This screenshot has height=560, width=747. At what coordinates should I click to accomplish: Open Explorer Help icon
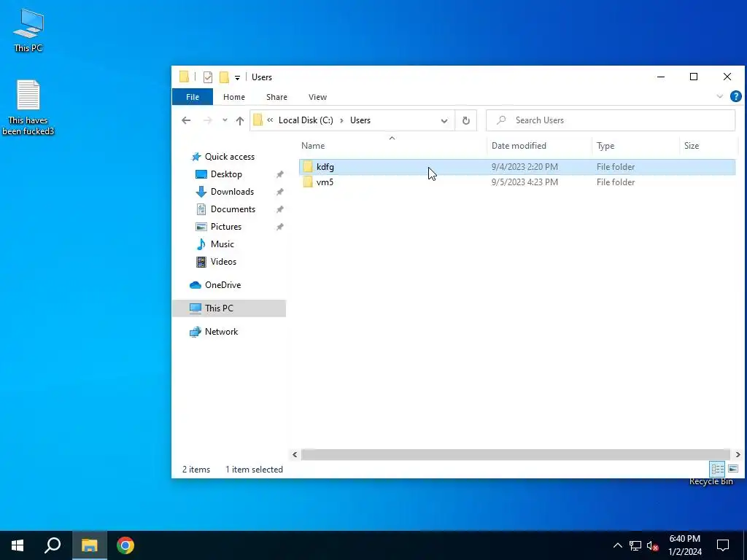point(735,97)
